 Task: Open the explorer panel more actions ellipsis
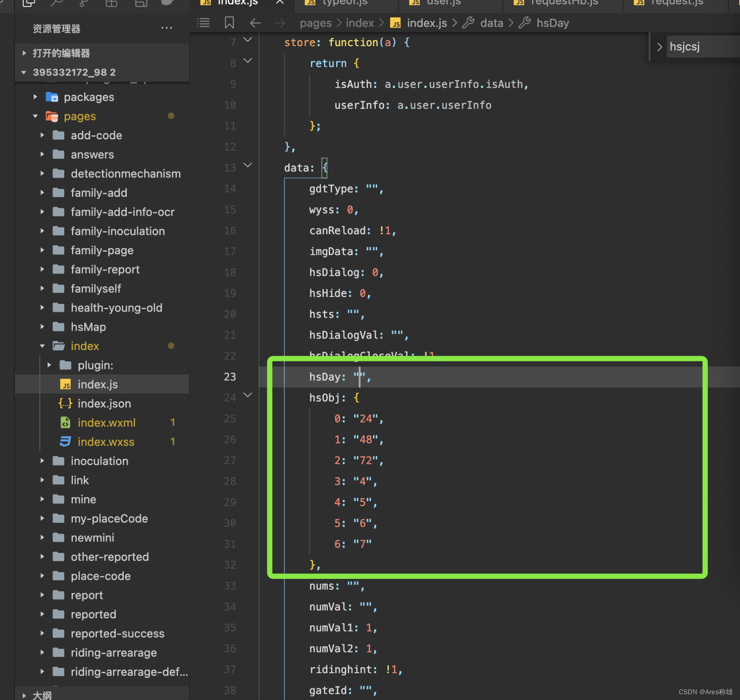tap(167, 28)
